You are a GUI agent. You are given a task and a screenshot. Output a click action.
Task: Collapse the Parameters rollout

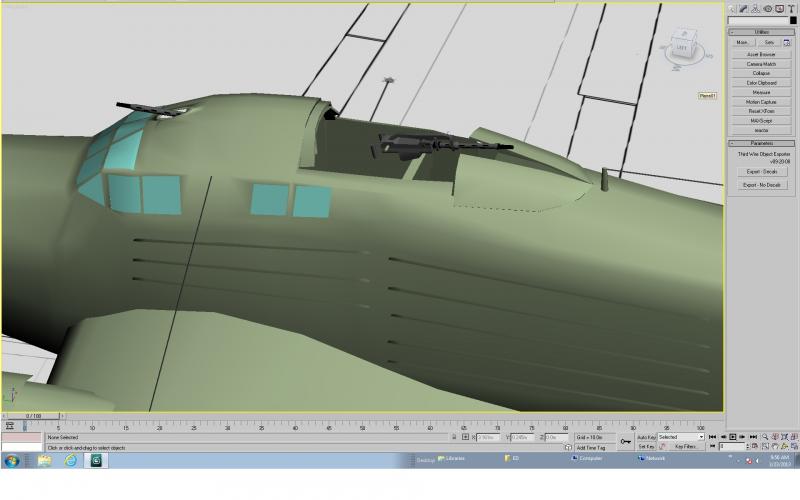pos(761,143)
